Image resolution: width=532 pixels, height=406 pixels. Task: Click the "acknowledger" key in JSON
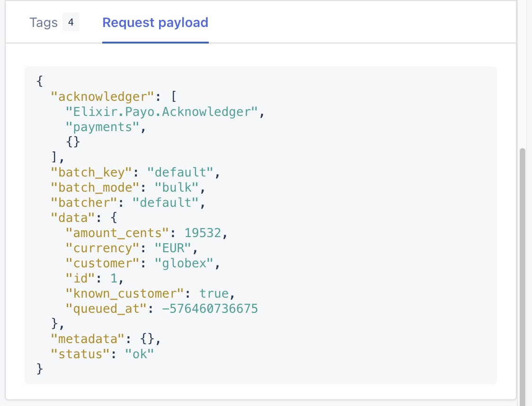103,97
